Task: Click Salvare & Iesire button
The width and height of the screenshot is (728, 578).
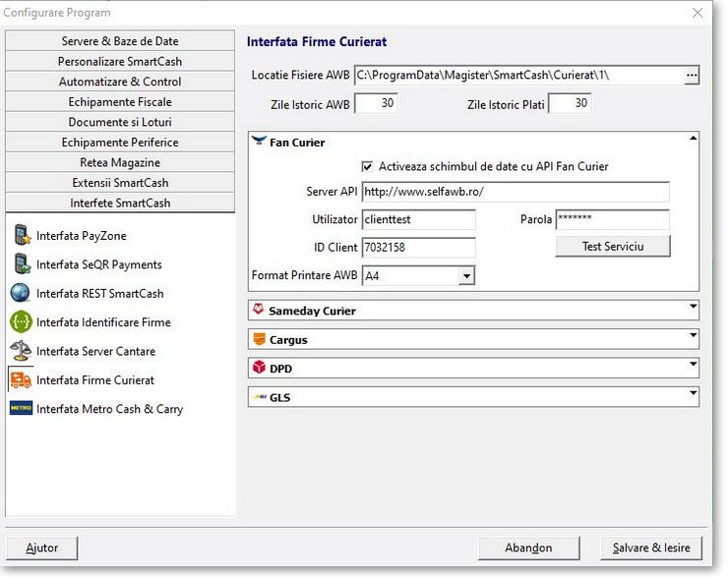Action: [x=651, y=548]
